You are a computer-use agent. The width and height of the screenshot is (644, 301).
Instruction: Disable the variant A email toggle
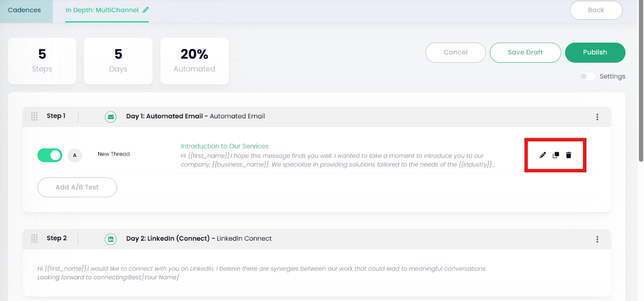pyautogui.click(x=50, y=155)
